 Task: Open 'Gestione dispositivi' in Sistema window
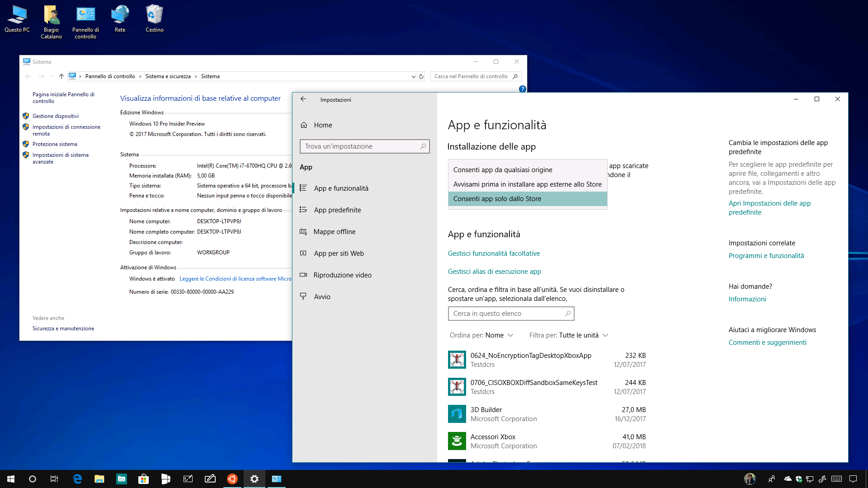(x=55, y=116)
